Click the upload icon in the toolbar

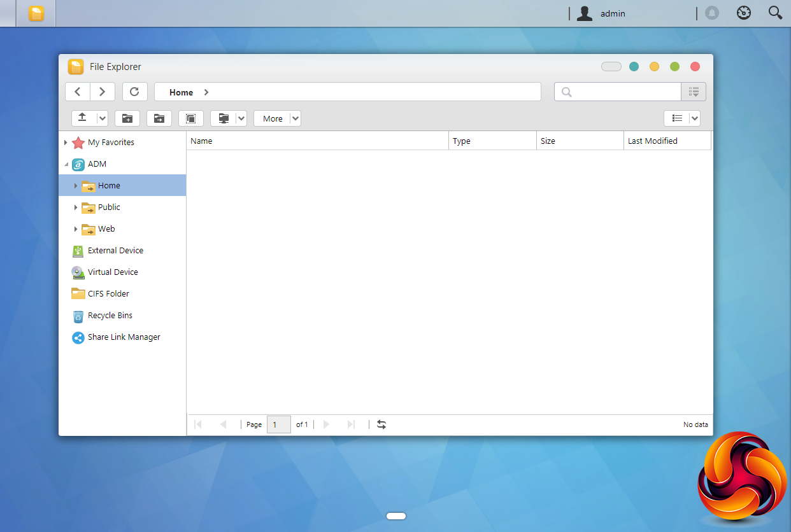pyautogui.click(x=82, y=118)
